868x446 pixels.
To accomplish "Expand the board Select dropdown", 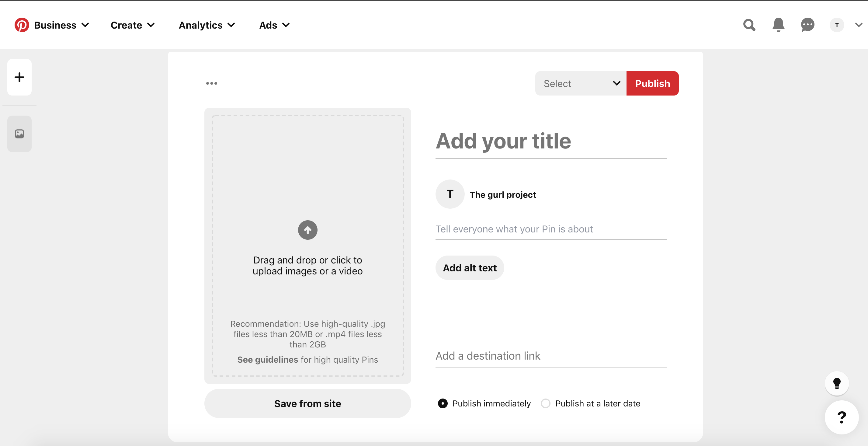I will [581, 83].
